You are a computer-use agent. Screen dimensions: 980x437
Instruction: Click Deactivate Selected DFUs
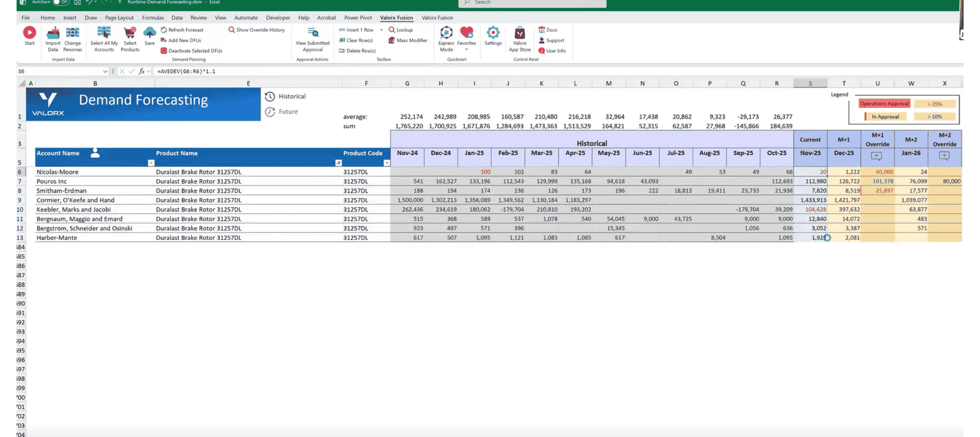191,51
